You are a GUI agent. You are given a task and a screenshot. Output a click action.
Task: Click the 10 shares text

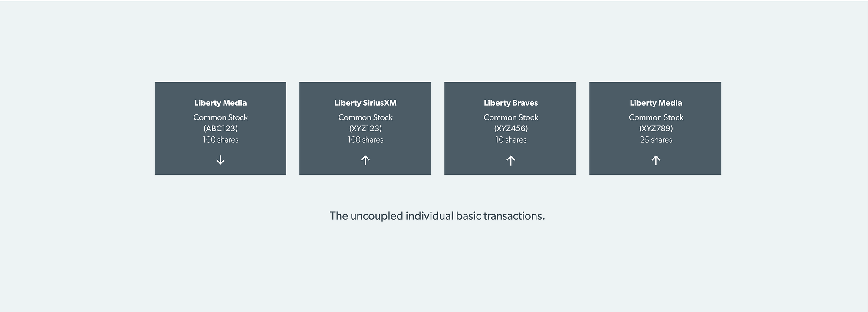[x=511, y=140]
